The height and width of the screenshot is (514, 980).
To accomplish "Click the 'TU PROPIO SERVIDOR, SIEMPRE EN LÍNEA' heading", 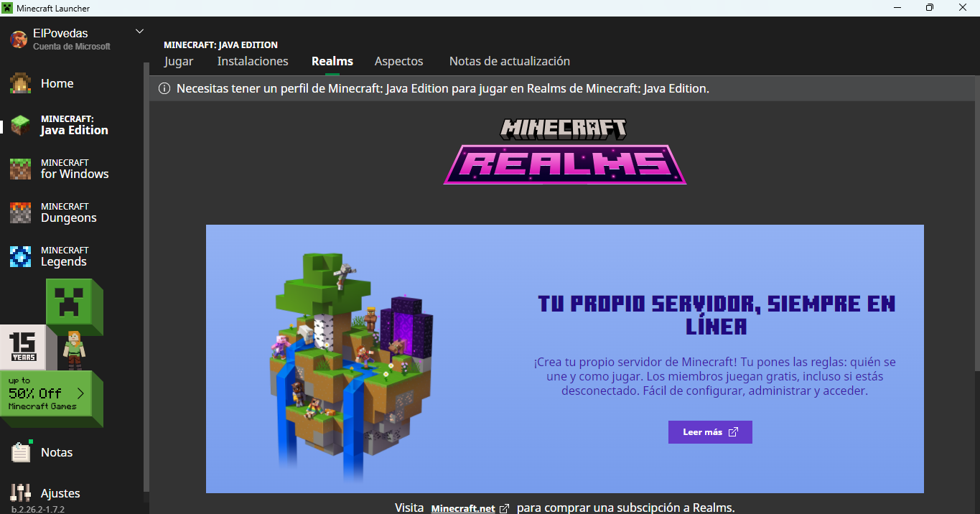I will point(717,314).
